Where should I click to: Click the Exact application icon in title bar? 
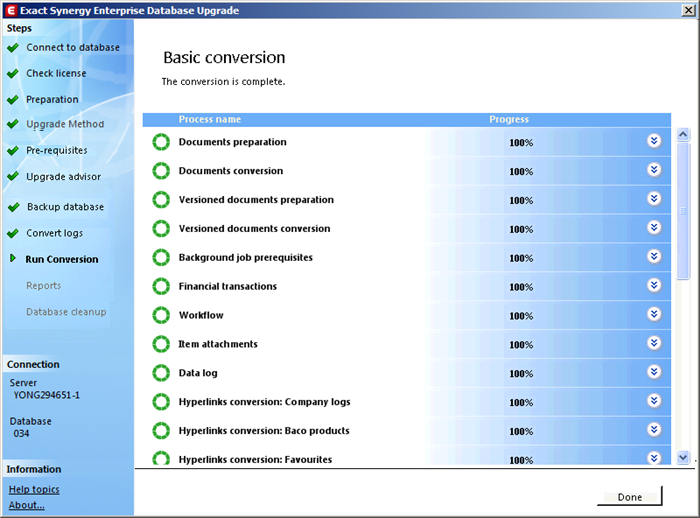tap(10, 10)
